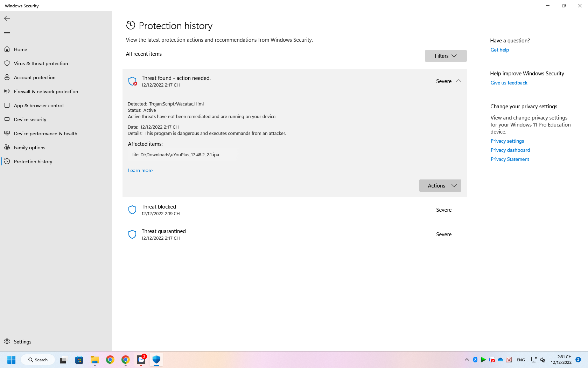Open Microsoft Store from taskbar
The height and width of the screenshot is (368, 588).
[79, 360]
